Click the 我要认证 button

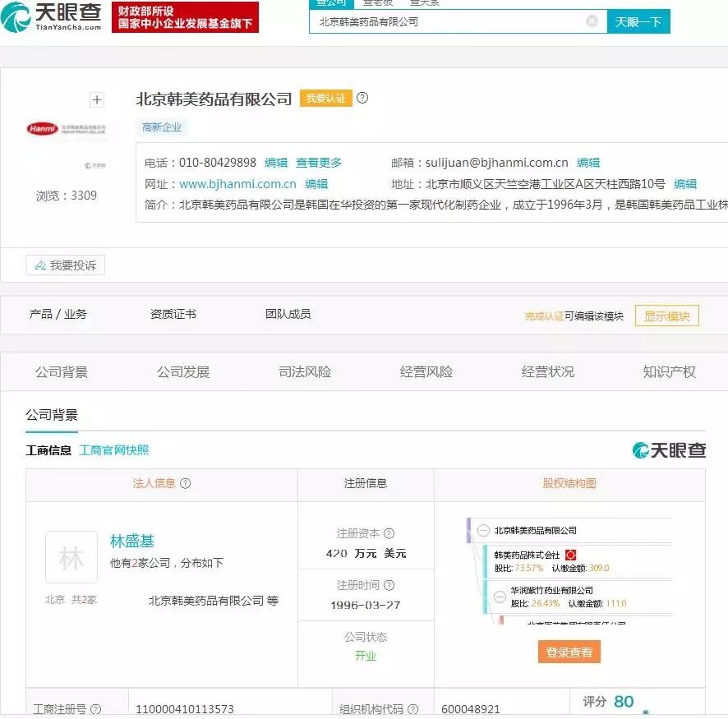(x=326, y=99)
